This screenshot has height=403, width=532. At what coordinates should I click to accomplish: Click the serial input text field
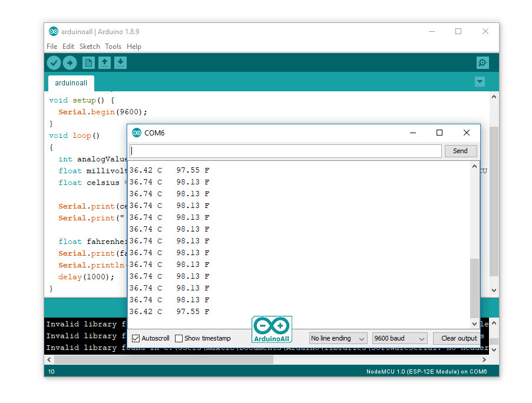click(x=285, y=151)
